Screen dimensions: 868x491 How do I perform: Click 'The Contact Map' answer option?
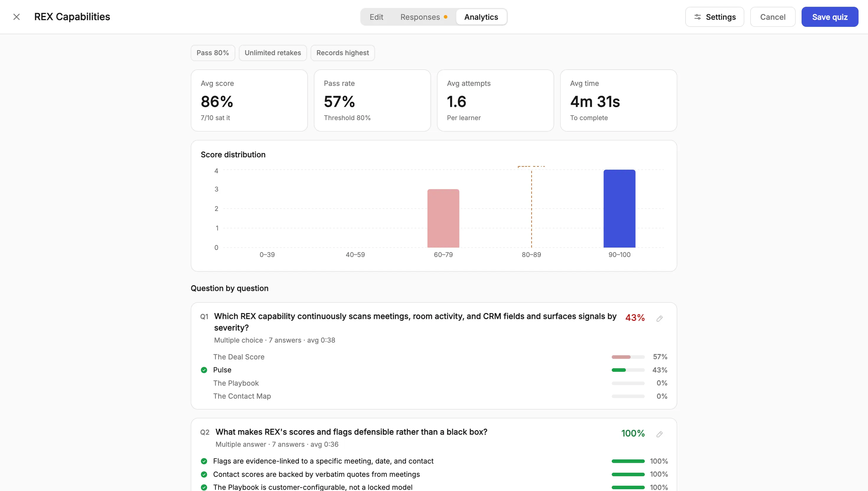point(242,396)
